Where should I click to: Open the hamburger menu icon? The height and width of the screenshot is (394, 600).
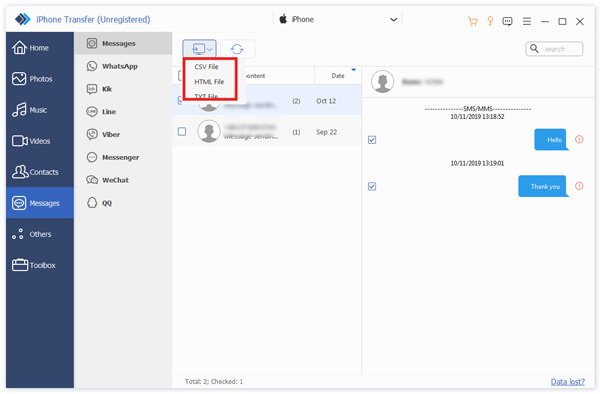coord(527,21)
